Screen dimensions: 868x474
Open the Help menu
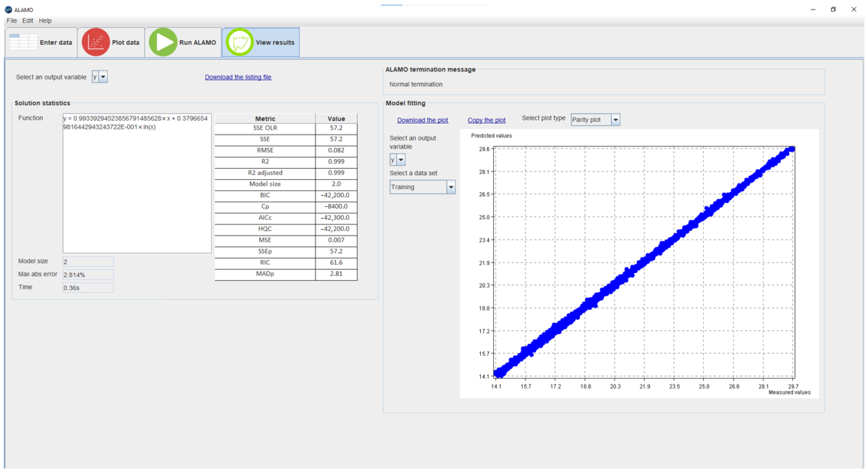pyautogui.click(x=45, y=21)
